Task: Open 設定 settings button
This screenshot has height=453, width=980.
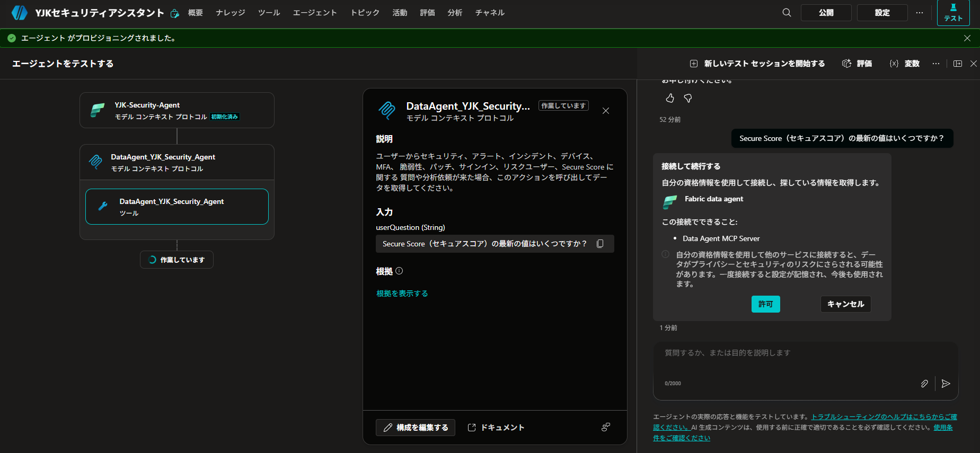Action: point(882,13)
